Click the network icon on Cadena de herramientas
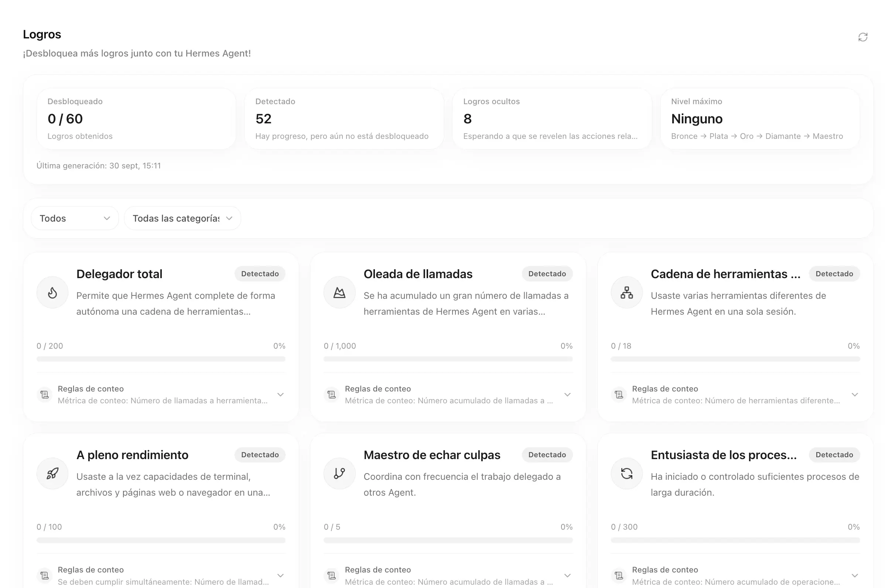The image size is (885, 588). pyautogui.click(x=626, y=293)
